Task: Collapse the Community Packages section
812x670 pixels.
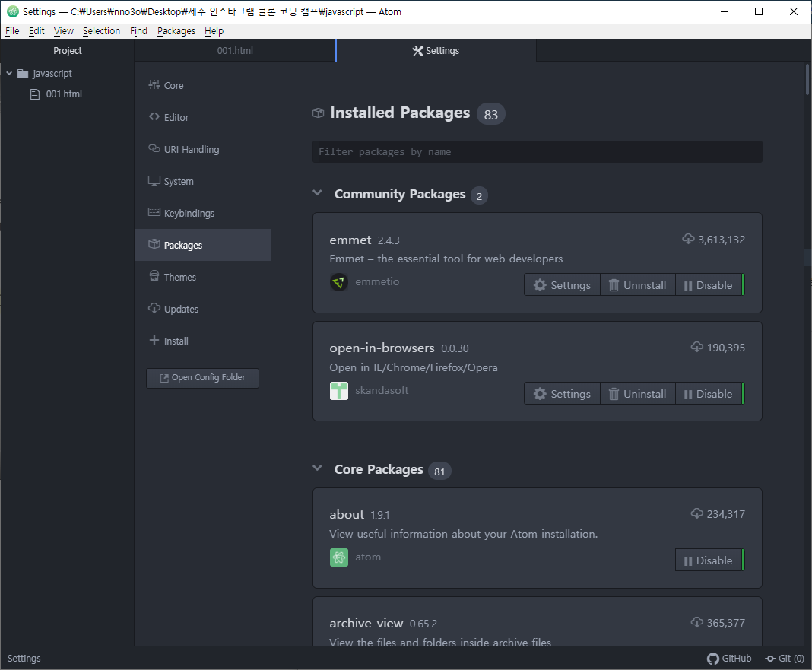Action: click(x=318, y=193)
